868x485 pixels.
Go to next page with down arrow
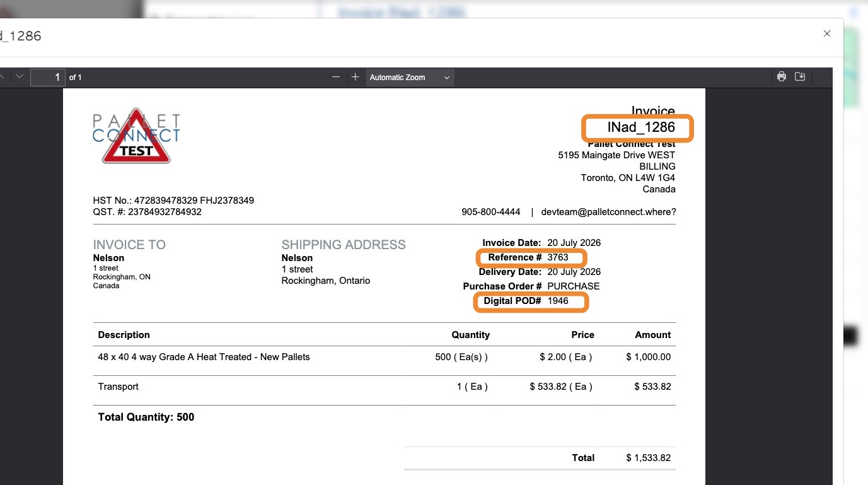coord(20,77)
